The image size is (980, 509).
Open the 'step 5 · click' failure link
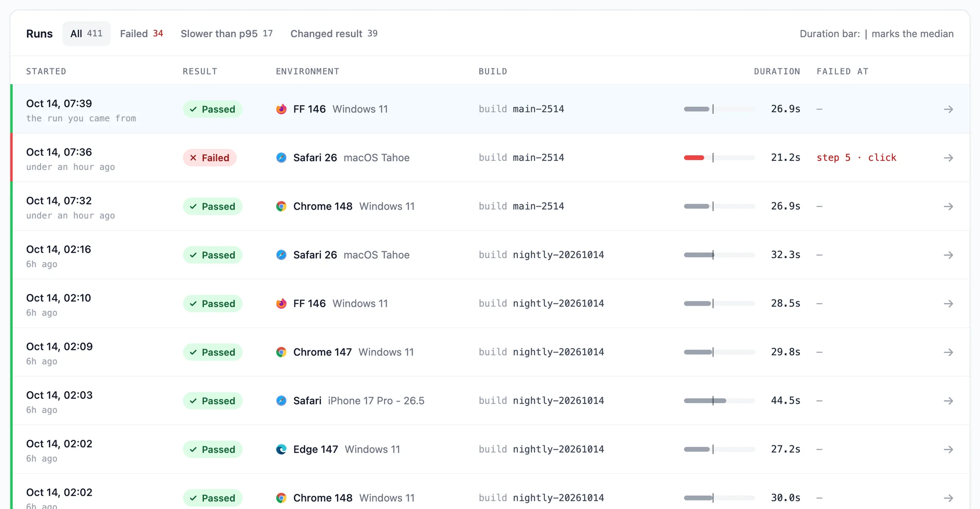(x=857, y=158)
